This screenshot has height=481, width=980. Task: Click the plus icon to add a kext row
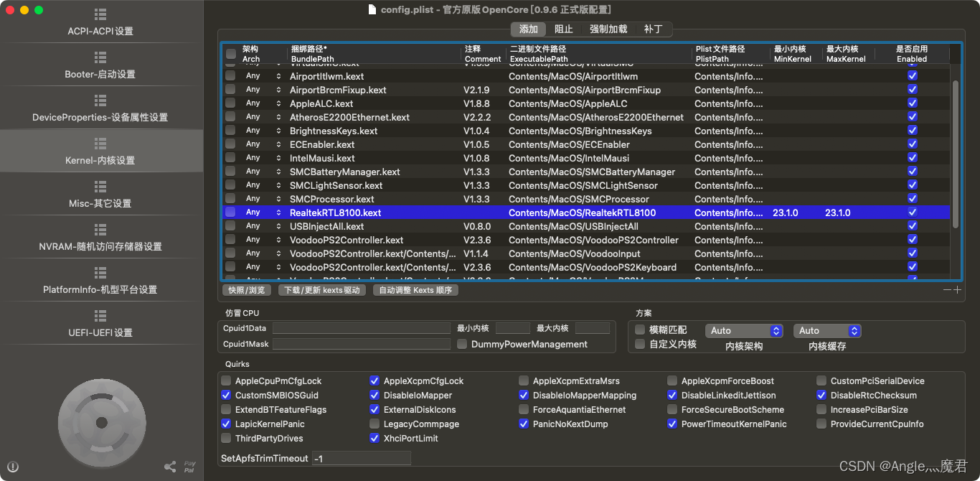pos(957,289)
